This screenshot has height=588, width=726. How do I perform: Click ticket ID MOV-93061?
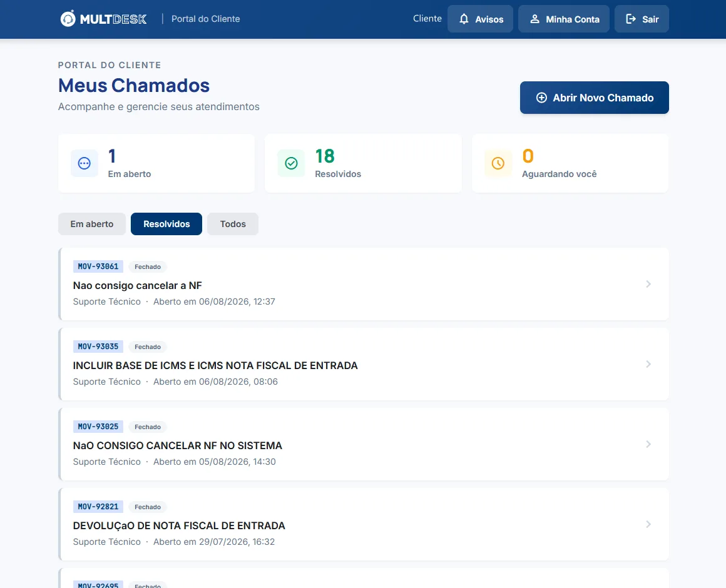(x=98, y=266)
